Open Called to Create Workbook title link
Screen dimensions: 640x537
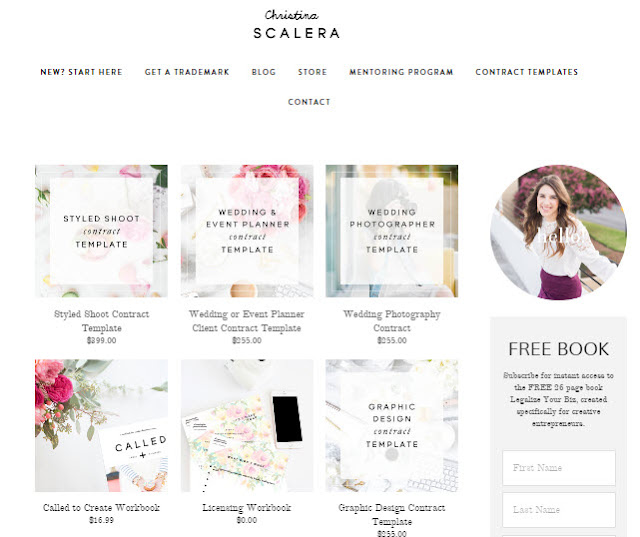[x=101, y=508]
